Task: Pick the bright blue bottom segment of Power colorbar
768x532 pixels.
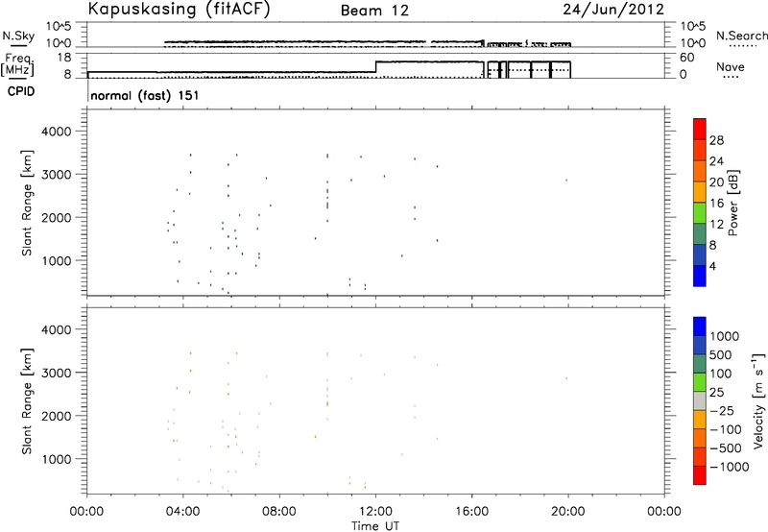Action: [700, 276]
